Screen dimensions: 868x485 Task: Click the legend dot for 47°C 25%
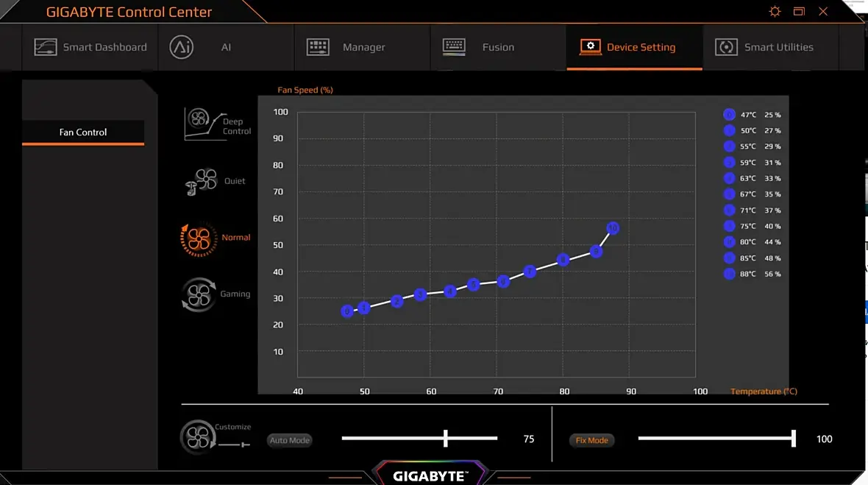729,115
